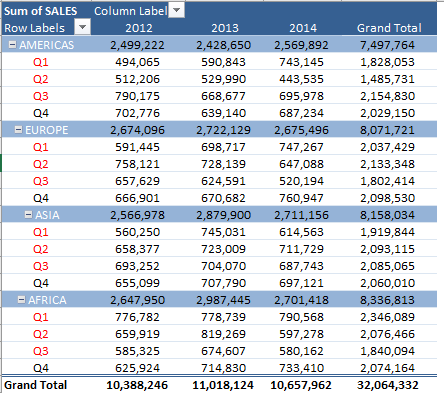Click the ASIA Q3 row label
Screen dimensions: 444x393
coord(41,266)
